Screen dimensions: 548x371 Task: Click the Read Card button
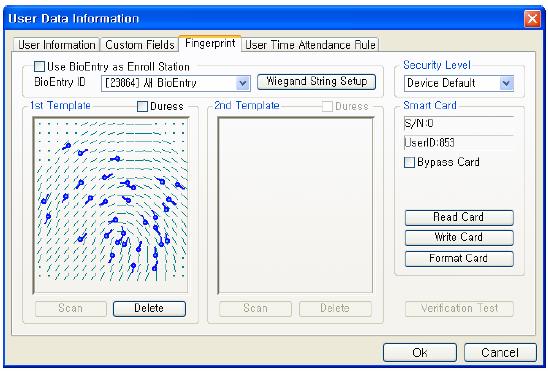click(459, 217)
